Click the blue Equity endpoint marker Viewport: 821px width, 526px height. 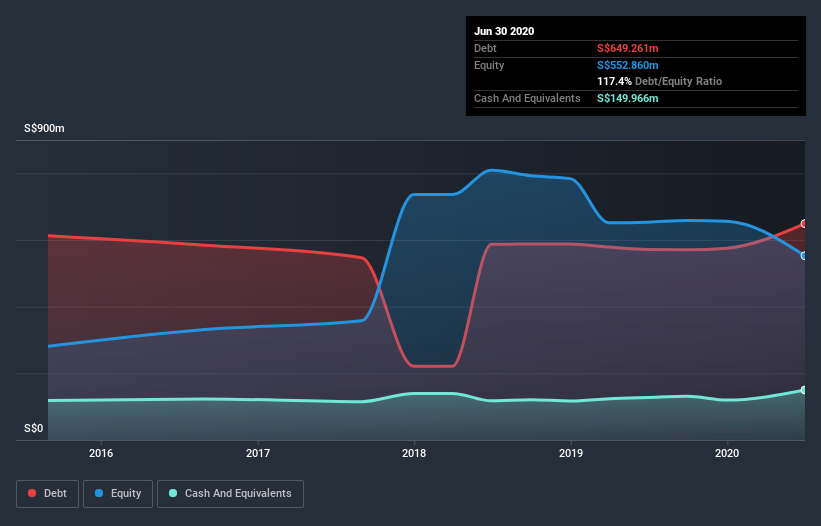pyautogui.click(x=804, y=256)
